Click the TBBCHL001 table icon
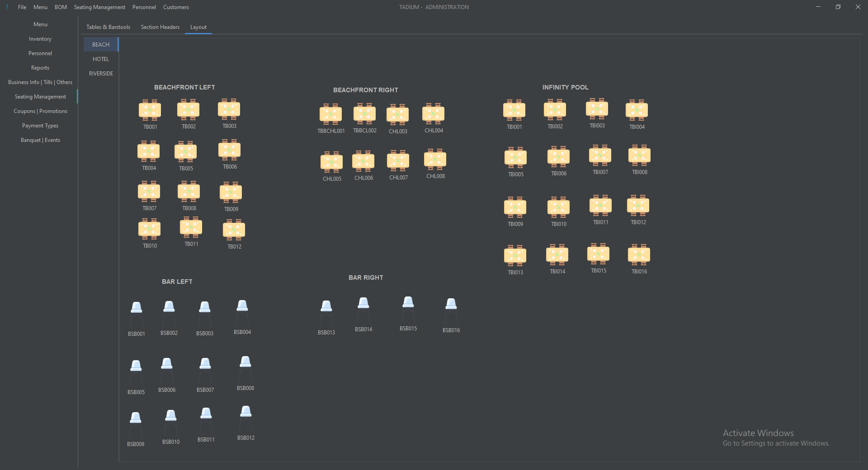This screenshot has width=868, height=470. pos(330,114)
